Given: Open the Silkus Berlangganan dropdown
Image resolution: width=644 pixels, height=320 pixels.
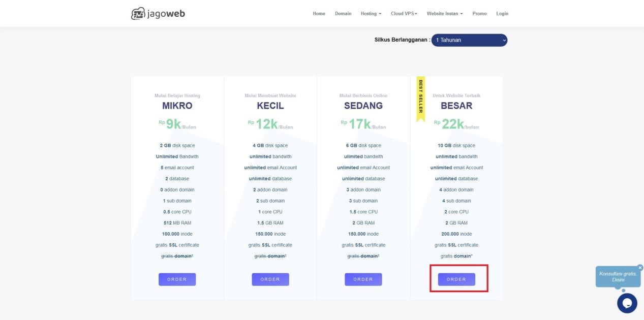Looking at the screenshot, I should pyautogui.click(x=469, y=40).
